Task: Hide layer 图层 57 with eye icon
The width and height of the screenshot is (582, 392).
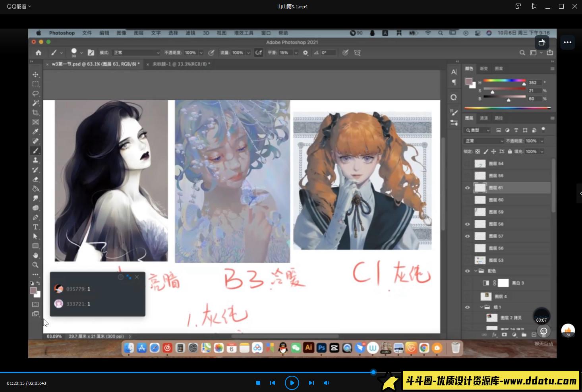Action: point(467,236)
